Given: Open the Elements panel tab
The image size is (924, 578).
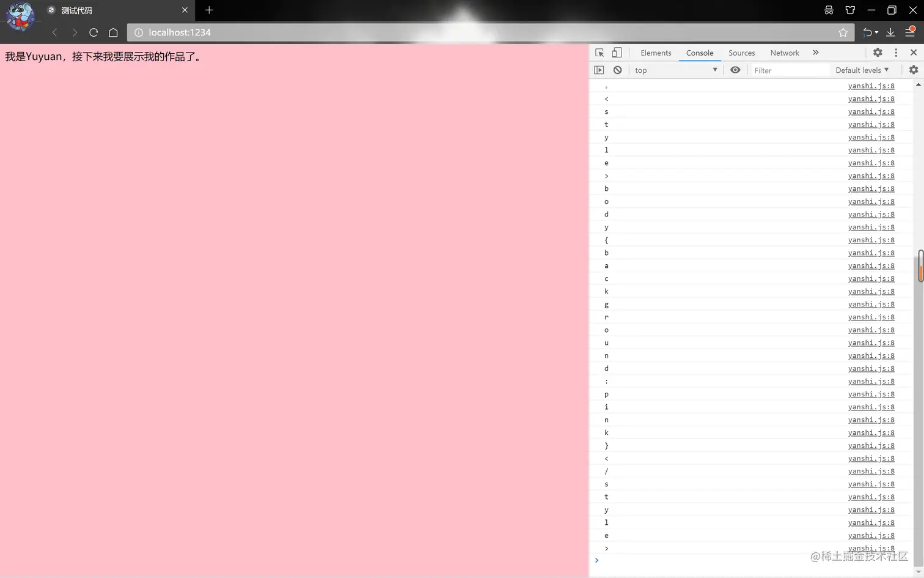Looking at the screenshot, I should (x=656, y=53).
